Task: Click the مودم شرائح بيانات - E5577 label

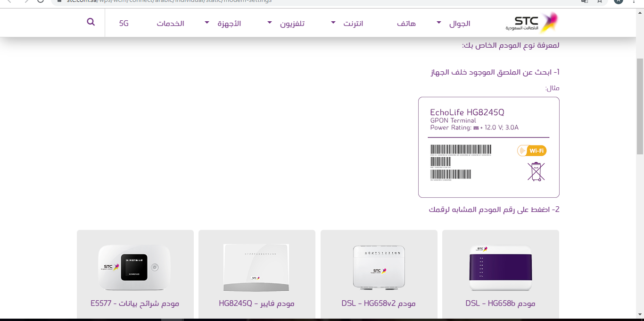Action: point(135,304)
